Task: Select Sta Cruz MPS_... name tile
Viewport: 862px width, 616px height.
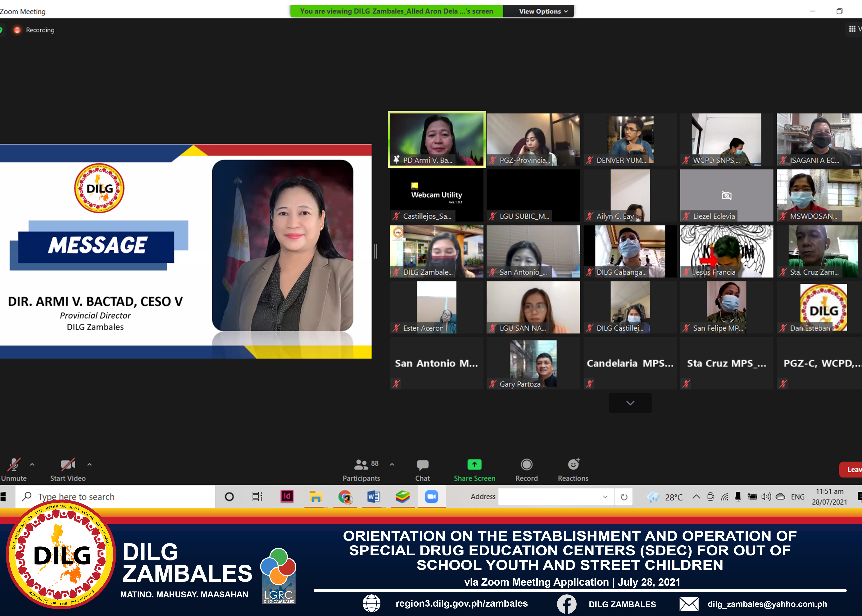Action: (x=727, y=363)
